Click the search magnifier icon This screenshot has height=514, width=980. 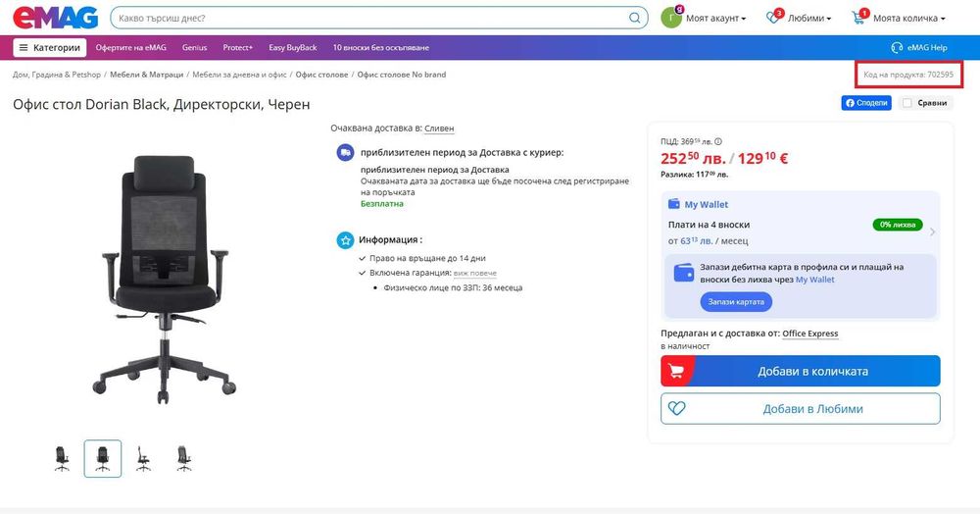(x=634, y=18)
